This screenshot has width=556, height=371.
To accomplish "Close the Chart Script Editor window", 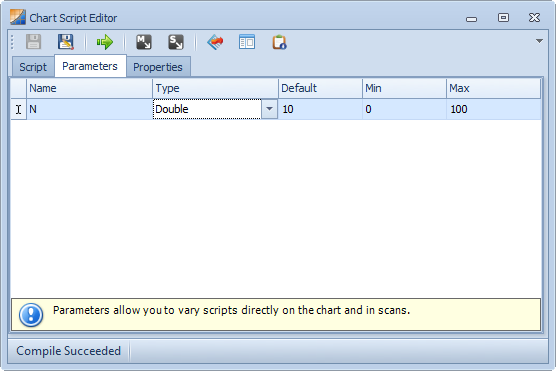I will coord(534,17).
